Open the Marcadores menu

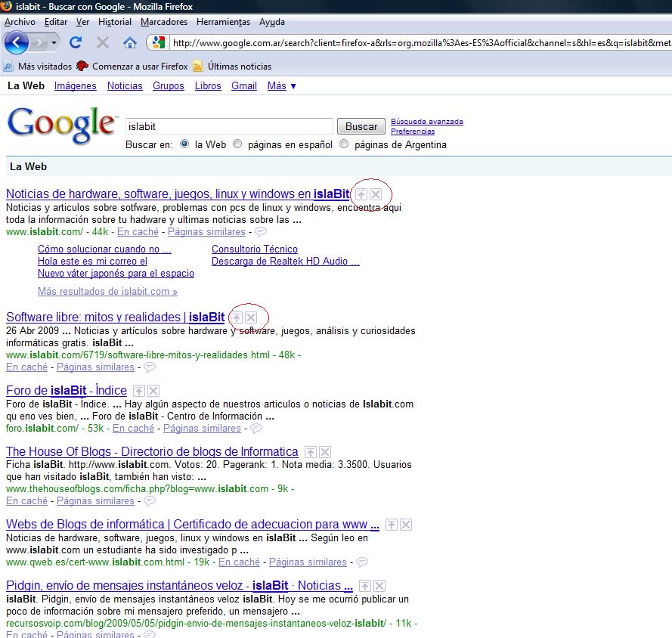(x=164, y=22)
